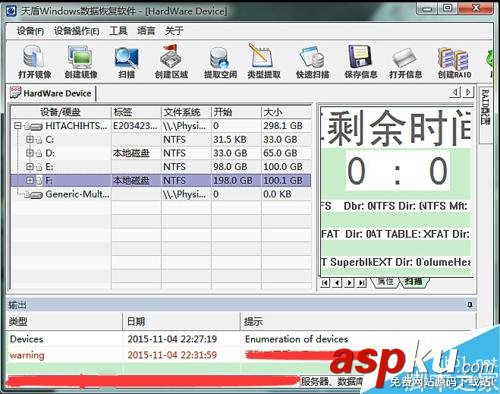Image resolution: width=500 pixels, height=394 pixels.
Task: Click the Enumeration of devices message
Action: [296, 339]
